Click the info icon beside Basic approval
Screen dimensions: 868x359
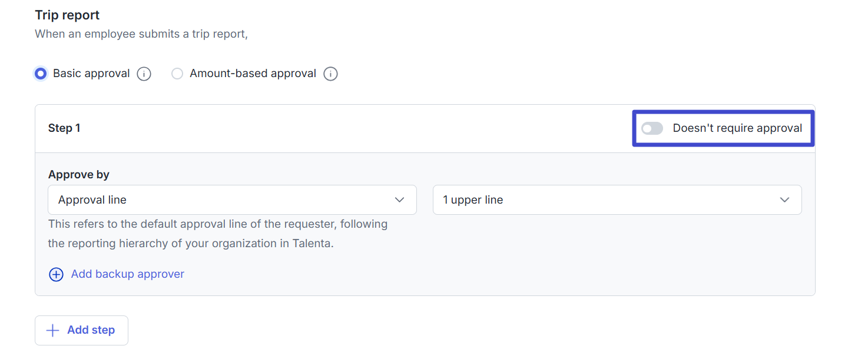coord(144,74)
